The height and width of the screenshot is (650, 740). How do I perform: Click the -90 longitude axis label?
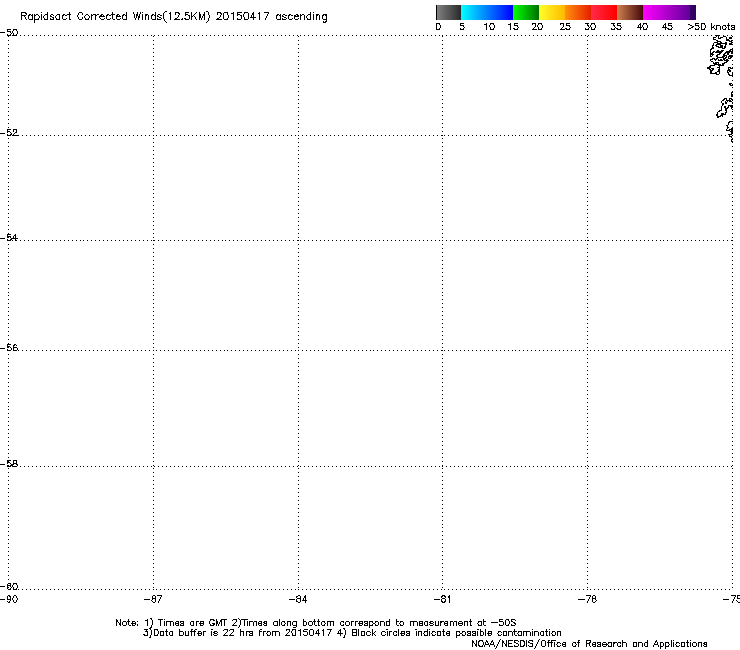9,599
